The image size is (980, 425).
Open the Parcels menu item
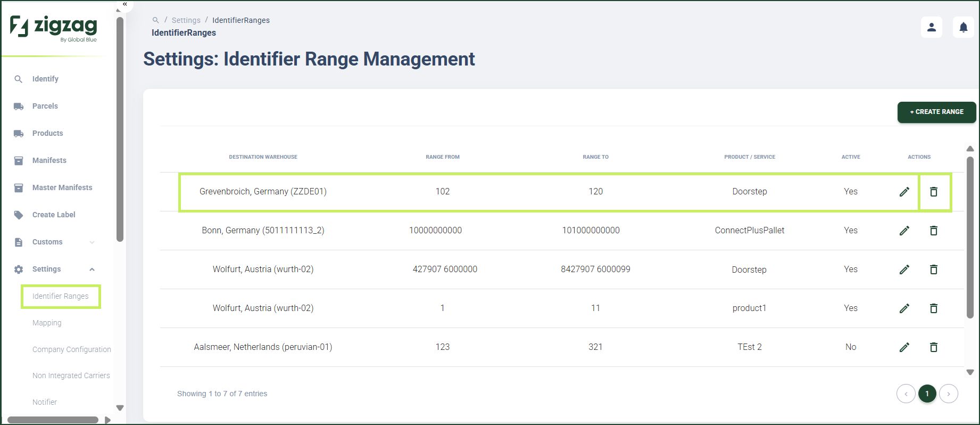[x=45, y=106]
